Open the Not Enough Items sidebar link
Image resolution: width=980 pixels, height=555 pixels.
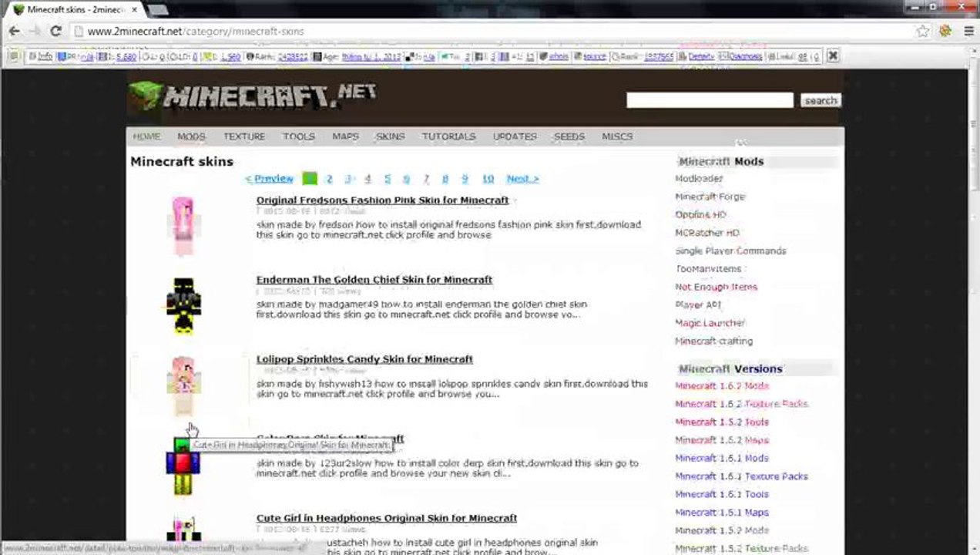(x=716, y=287)
